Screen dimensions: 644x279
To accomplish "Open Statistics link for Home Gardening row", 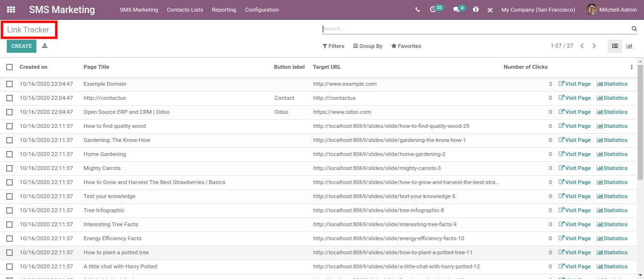I will (x=612, y=154).
